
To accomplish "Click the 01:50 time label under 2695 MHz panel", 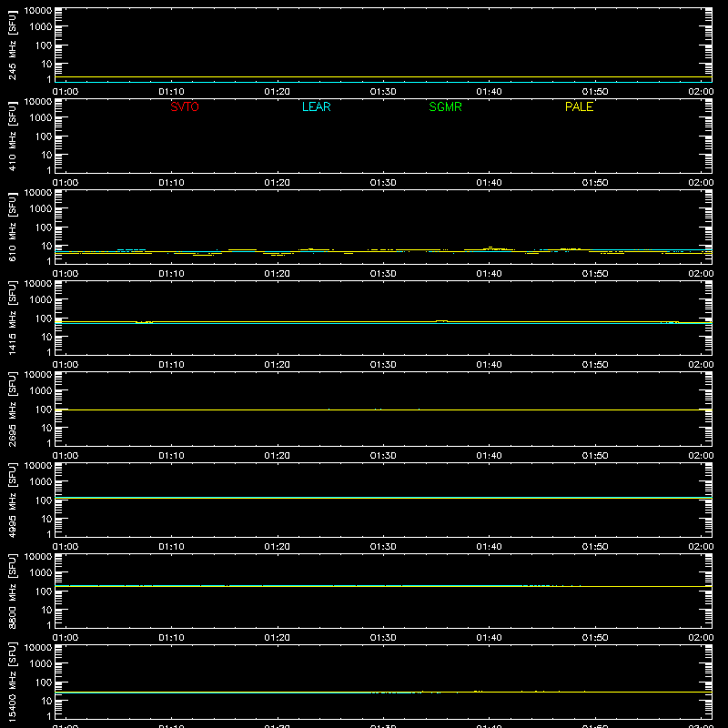I will (x=595, y=456).
